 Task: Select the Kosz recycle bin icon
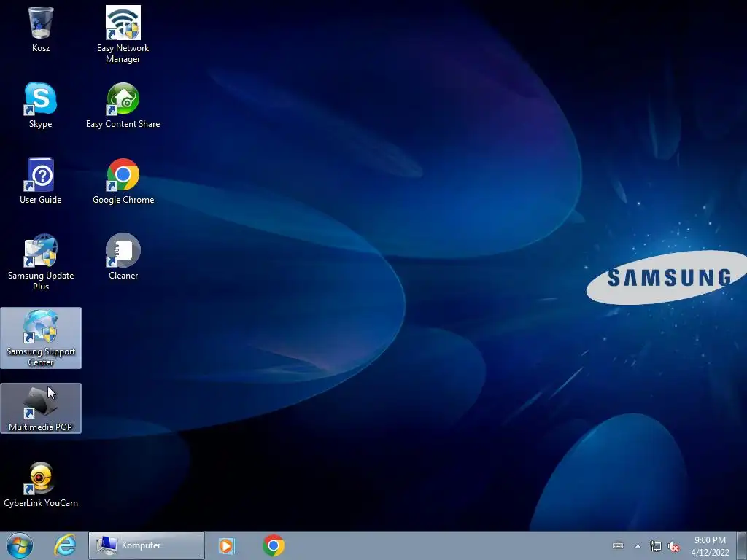point(41,29)
